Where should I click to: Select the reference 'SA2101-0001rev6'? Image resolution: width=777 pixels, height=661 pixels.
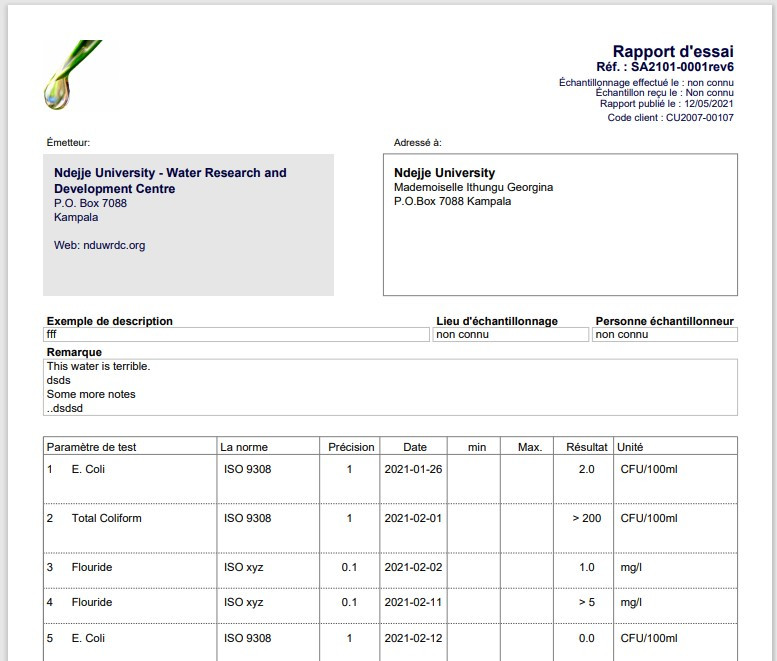pyautogui.click(x=682, y=67)
